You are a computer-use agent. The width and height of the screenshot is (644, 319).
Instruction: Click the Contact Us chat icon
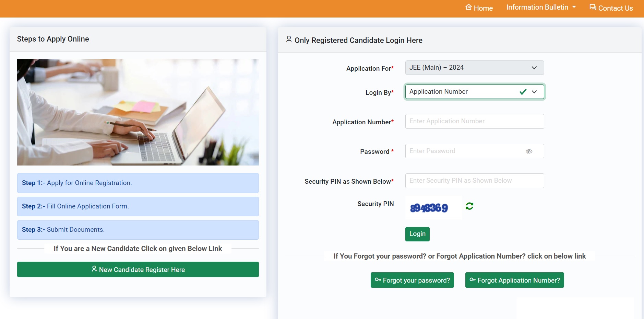click(593, 7)
